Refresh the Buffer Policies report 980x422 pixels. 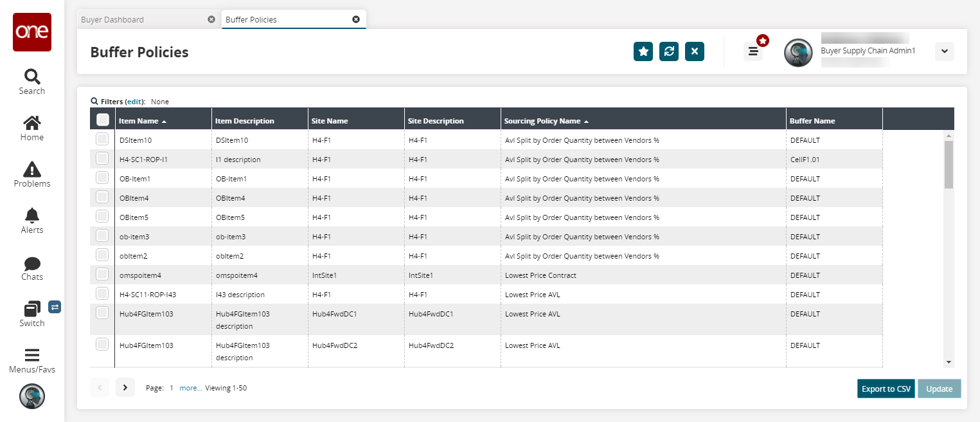tap(668, 51)
